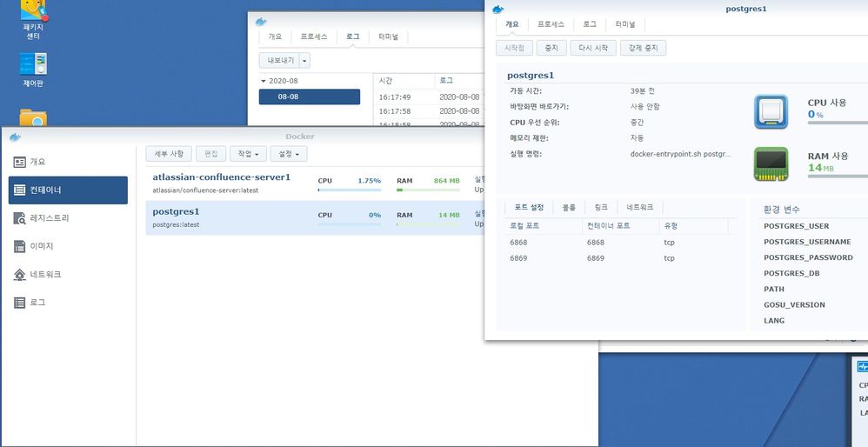Open 터미널 tab in the log window
The width and height of the screenshot is (868, 447).
tap(389, 37)
